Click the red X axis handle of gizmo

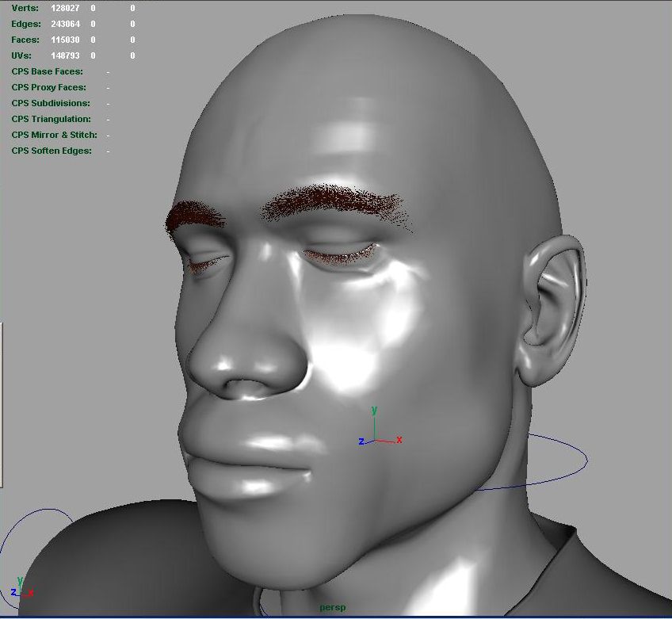399,440
